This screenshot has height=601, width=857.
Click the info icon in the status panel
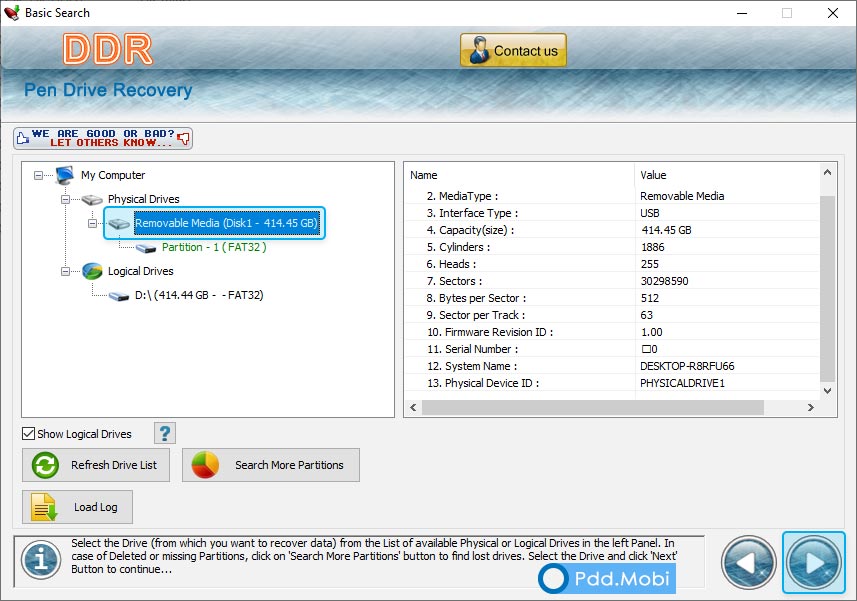point(41,559)
